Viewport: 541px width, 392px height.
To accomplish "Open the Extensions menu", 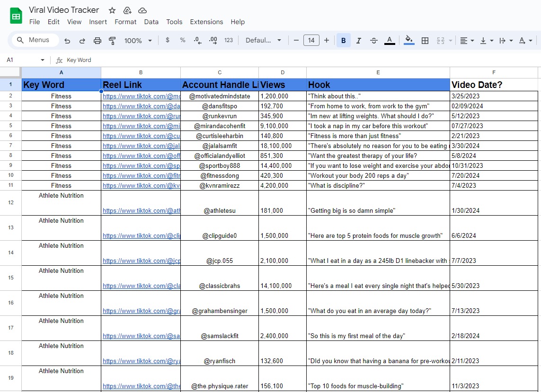I will click(206, 22).
